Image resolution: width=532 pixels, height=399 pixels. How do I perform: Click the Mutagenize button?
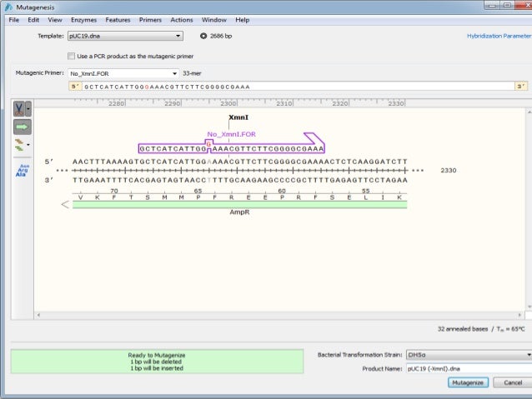pos(468,382)
